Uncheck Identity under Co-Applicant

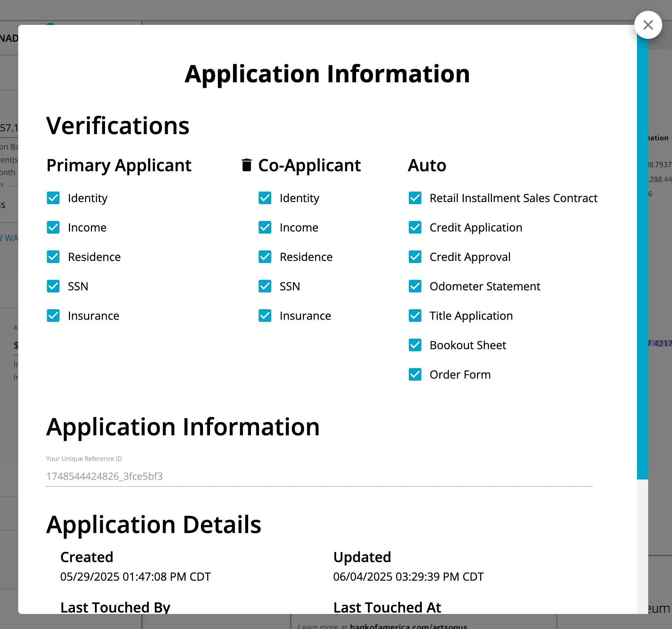click(x=265, y=198)
